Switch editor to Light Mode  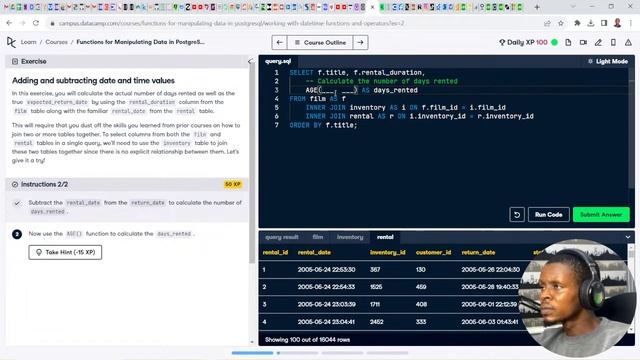coord(608,61)
